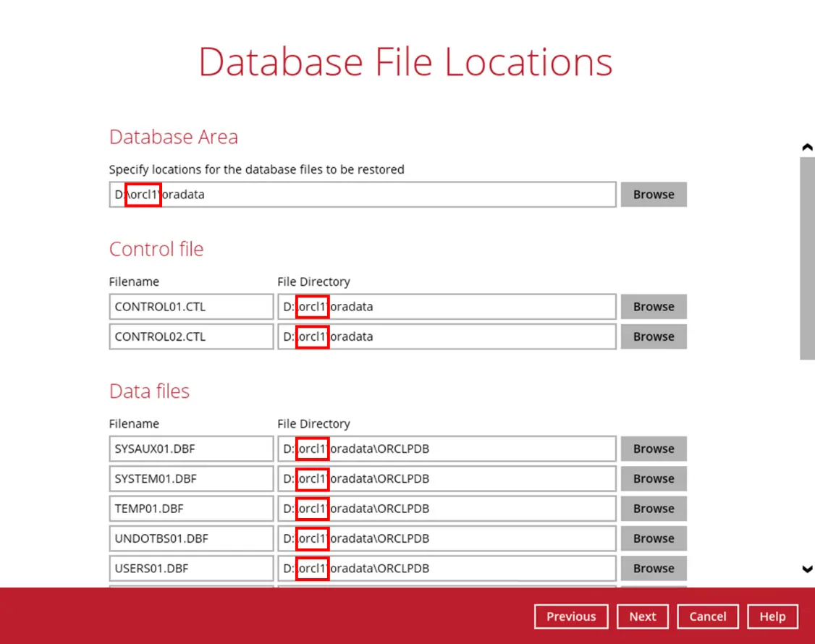Browse directory for UNDOTBS01.DBF
This screenshot has width=815, height=644.
click(652, 538)
